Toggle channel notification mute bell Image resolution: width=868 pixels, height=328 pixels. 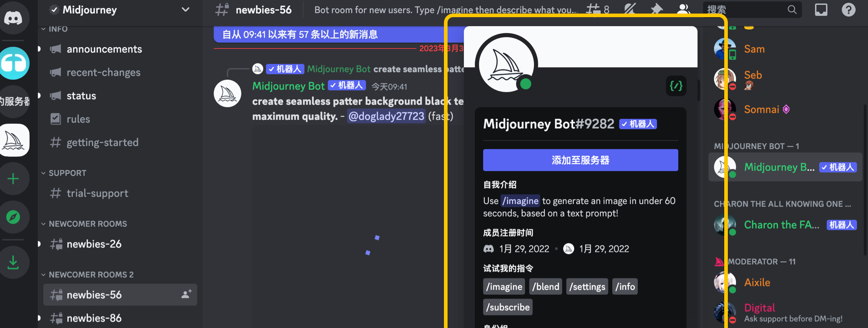[630, 9]
